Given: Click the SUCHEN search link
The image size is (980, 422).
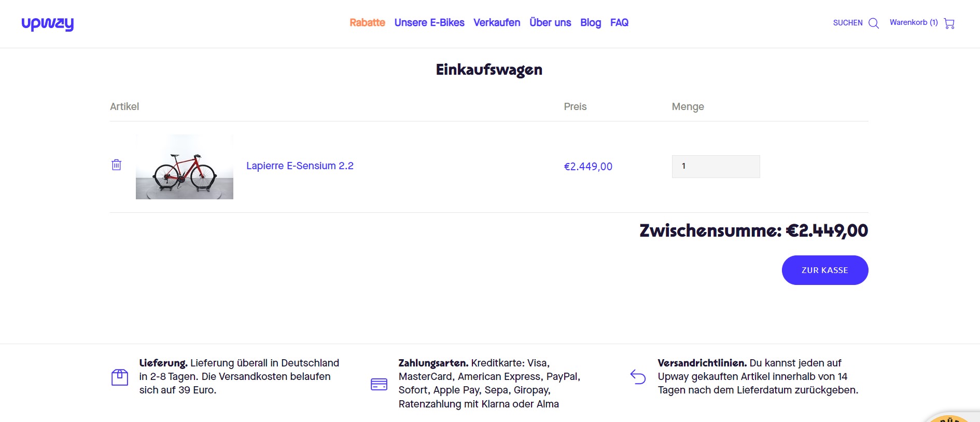Looking at the screenshot, I should click(848, 23).
